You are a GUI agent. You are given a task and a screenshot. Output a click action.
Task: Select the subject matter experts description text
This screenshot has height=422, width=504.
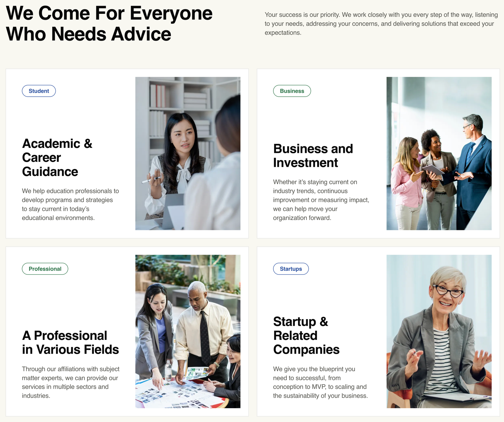pyautogui.click(x=71, y=382)
